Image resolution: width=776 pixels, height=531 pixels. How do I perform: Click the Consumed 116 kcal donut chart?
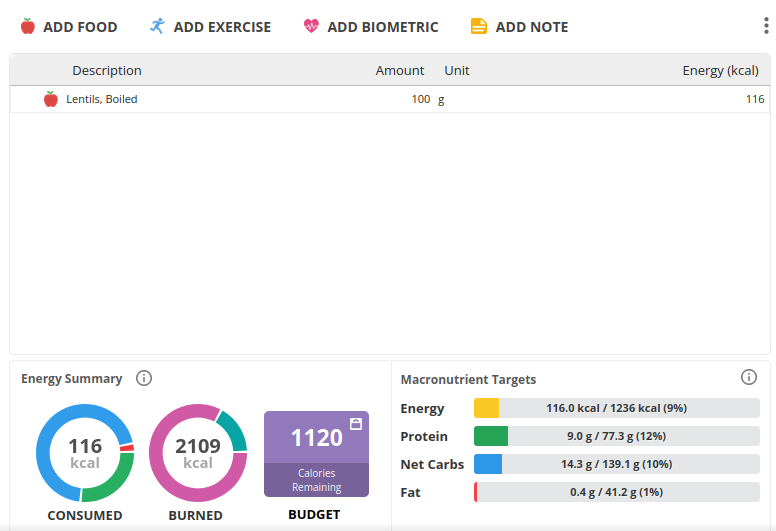[x=85, y=453]
